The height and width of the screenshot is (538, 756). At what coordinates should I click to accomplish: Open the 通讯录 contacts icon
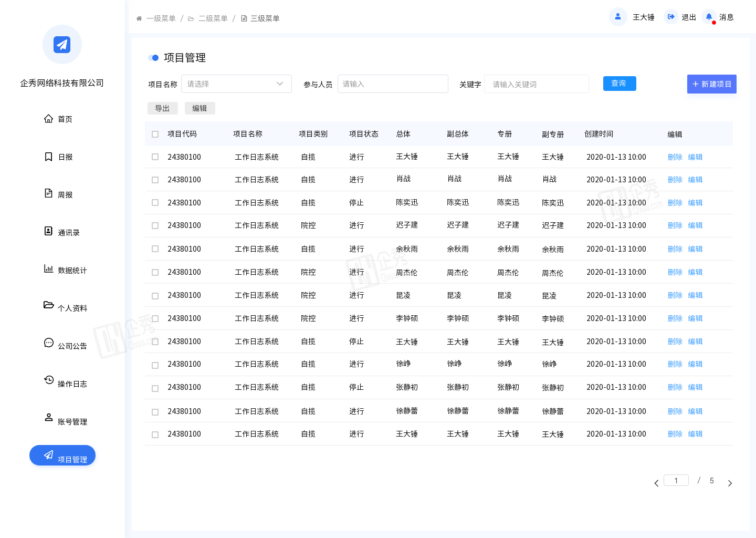coord(48,231)
